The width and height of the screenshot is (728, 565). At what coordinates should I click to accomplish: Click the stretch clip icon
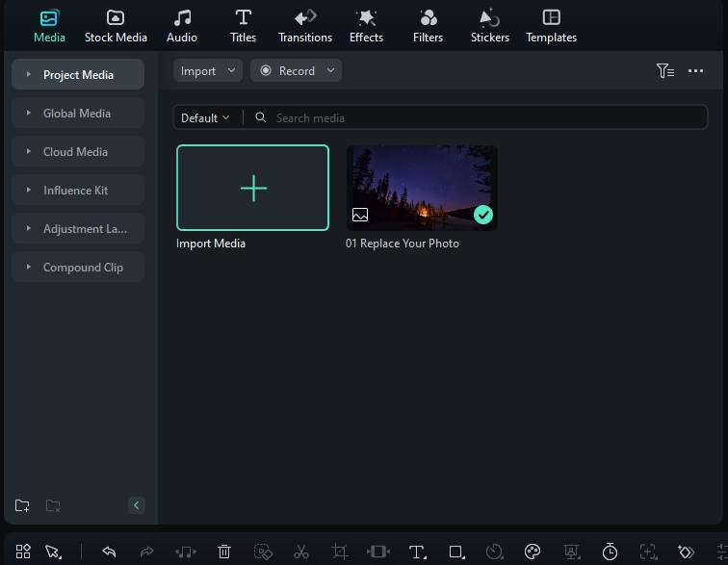(377, 552)
